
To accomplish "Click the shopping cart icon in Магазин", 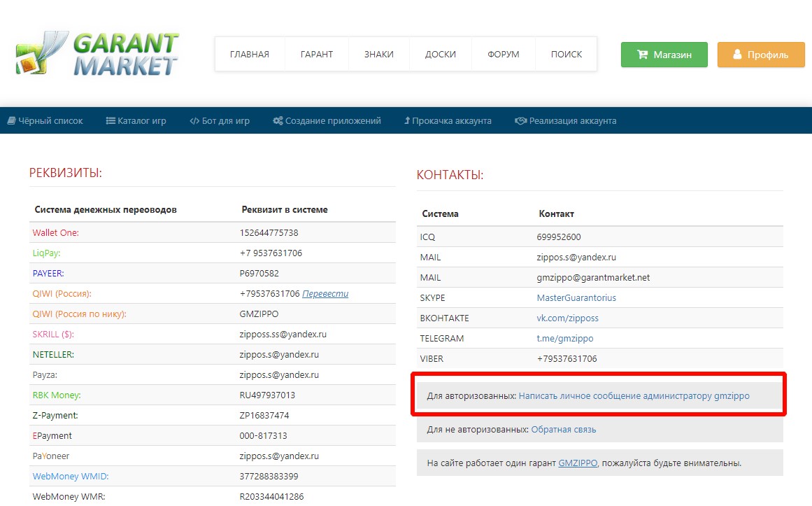I will pyautogui.click(x=642, y=55).
